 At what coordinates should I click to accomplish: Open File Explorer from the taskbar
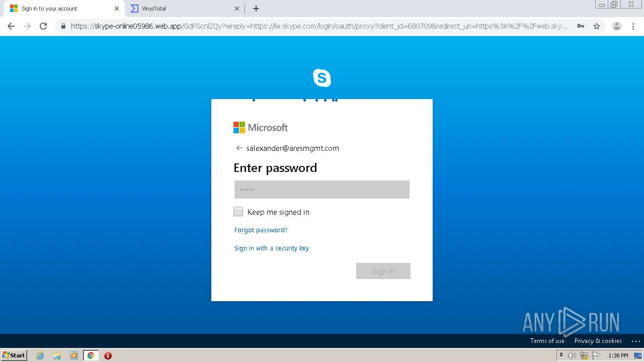pyautogui.click(x=57, y=355)
